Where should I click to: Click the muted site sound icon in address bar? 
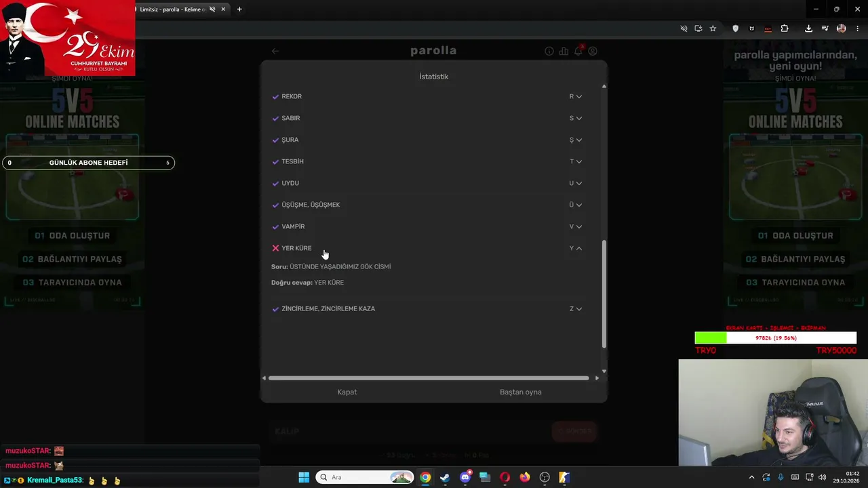pyautogui.click(x=684, y=28)
